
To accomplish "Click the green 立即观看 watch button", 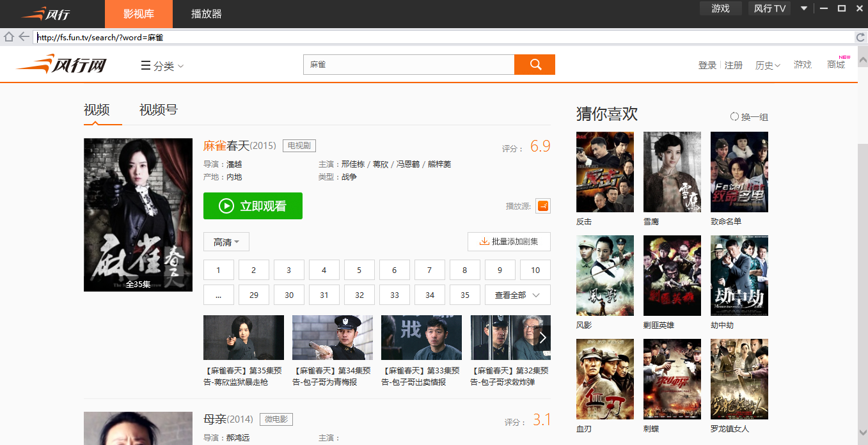I will tap(253, 206).
